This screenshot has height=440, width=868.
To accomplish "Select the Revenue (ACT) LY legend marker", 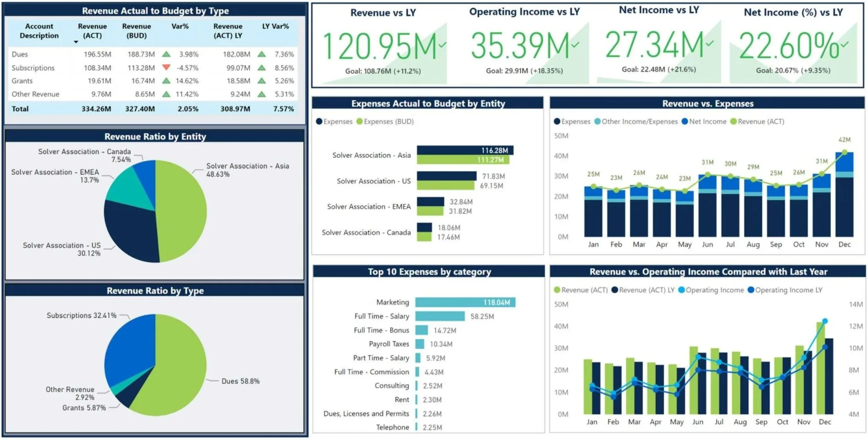I will point(615,290).
